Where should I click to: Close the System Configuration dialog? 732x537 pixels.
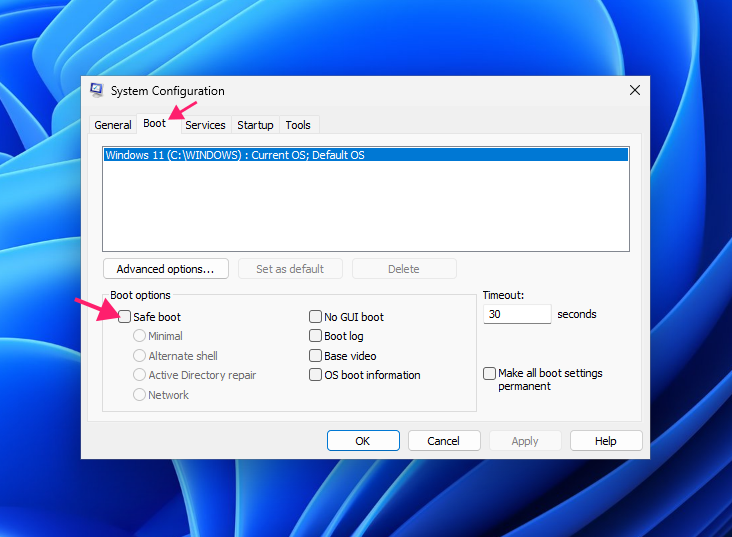(x=634, y=90)
